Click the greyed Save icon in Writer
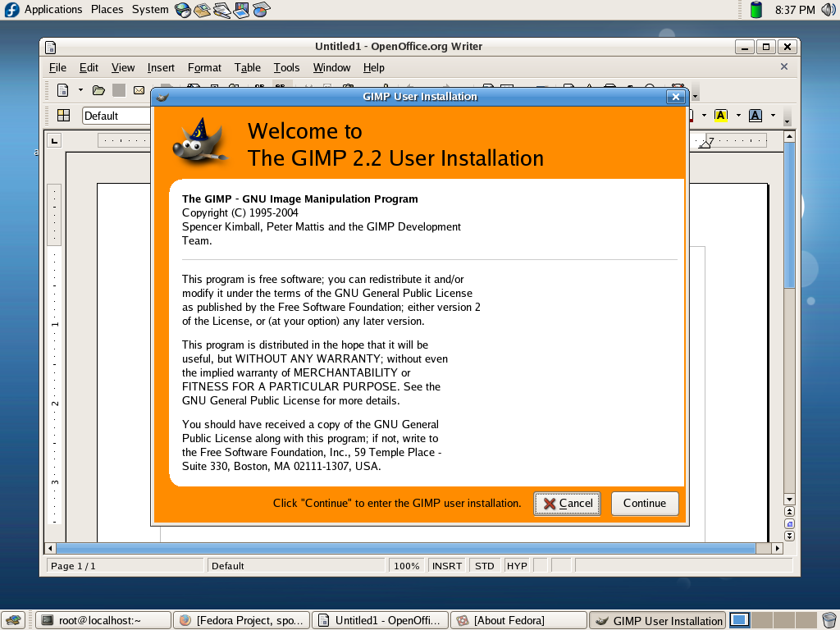The image size is (840, 630). (x=119, y=90)
